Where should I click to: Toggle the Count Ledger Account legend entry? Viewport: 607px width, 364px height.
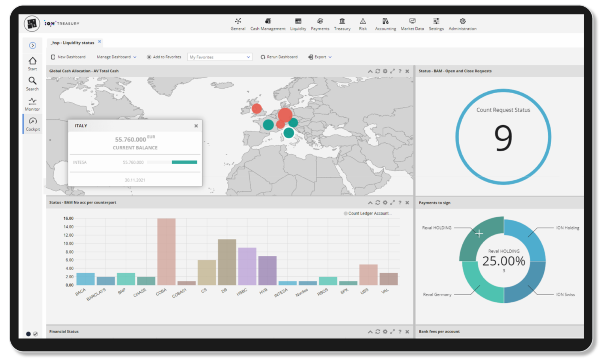pyautogui.click(x=369, y=213)
